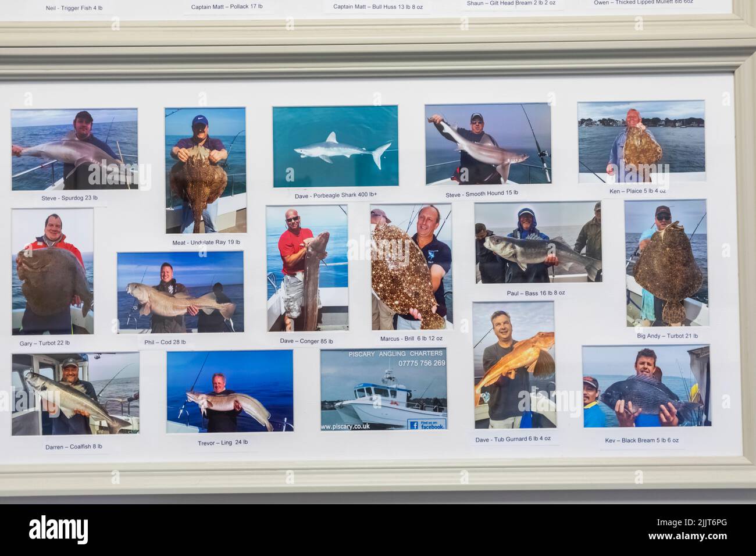
Task: Open Dave's Tub Gurnard photo
Action: coord(514,365)
